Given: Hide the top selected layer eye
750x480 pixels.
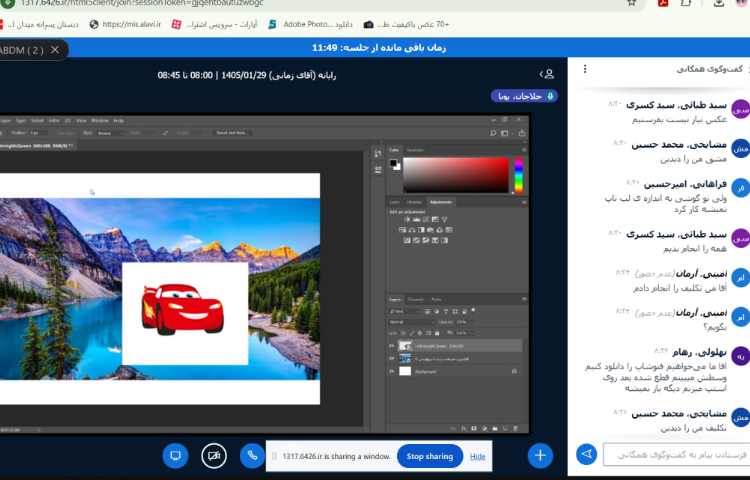Looking at the screenshot, I should (391, 346).
